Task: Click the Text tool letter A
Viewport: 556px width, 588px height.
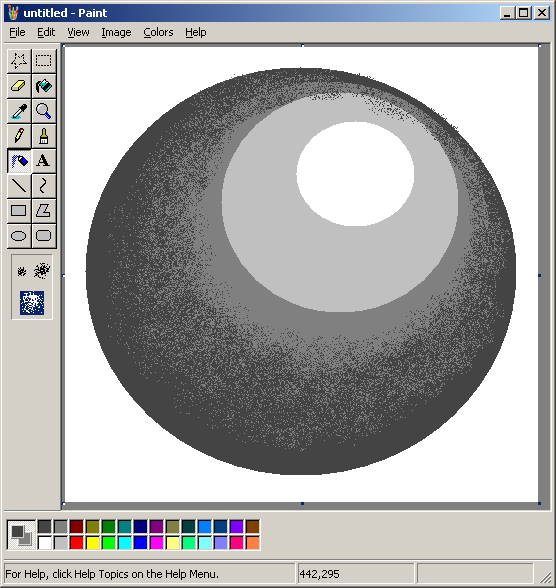Action: [x=44, y=161]
